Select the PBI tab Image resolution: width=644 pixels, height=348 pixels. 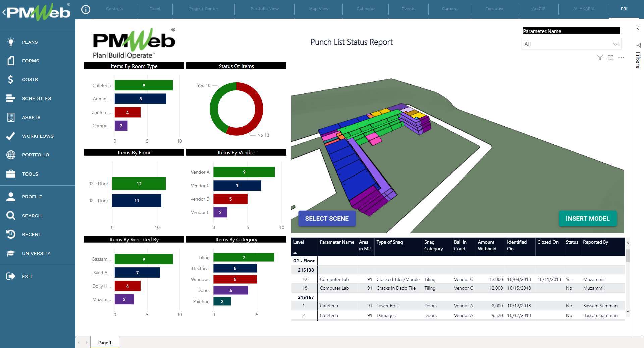(624, 9)
